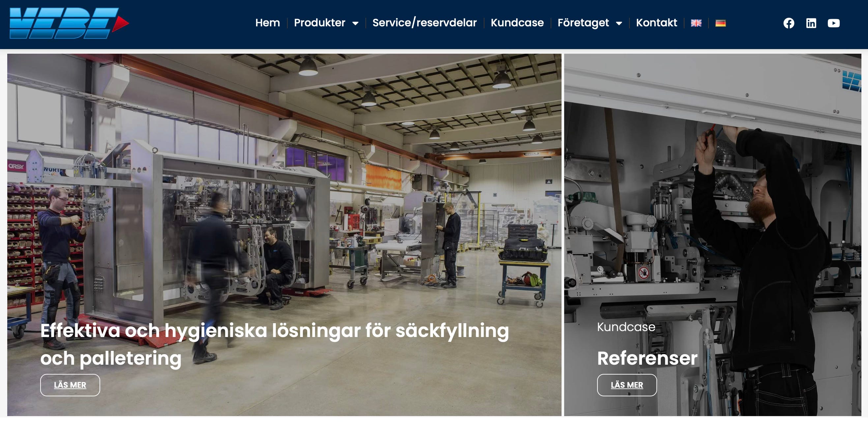868x423 pixels.
Task: Click the säckfyllning och palletering headline
Action: coord(275,344)
